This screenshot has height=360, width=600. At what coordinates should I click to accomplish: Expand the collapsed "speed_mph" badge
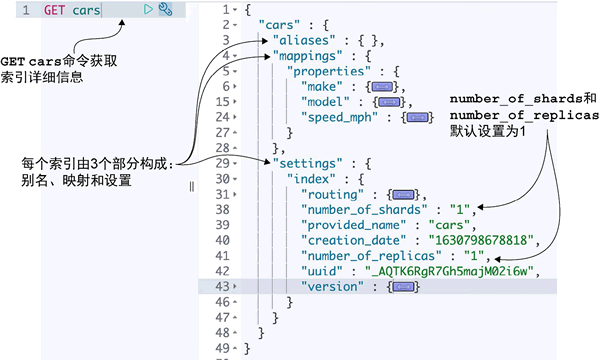click(x=417, y=117)
